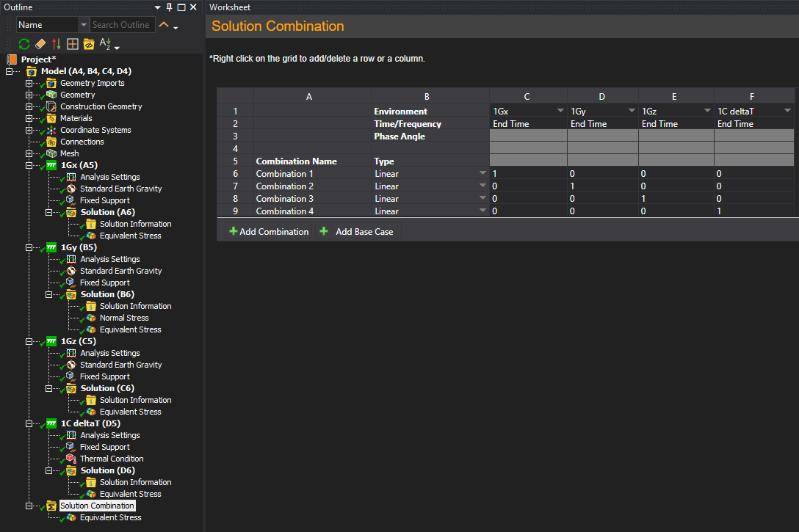Open the 1Gx environment dropdown in column C
Screen dimensions: 799x532
pyautogui.click(x=560, y=111)
